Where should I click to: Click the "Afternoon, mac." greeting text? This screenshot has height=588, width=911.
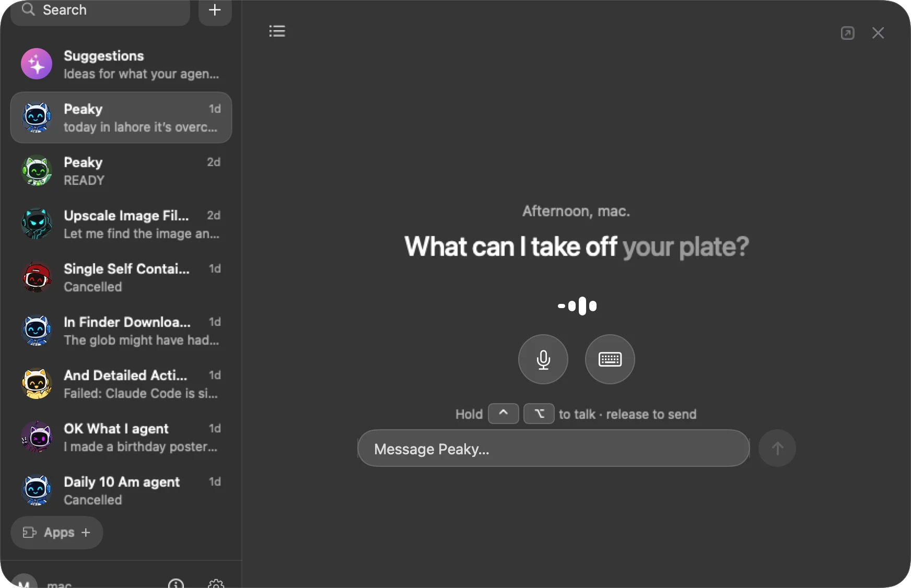(x=576, y=211)
